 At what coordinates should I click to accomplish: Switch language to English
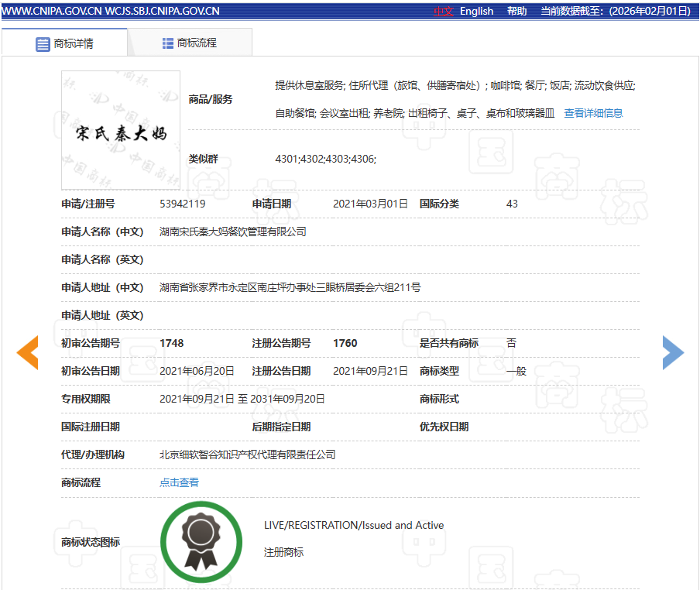(476, 11)
